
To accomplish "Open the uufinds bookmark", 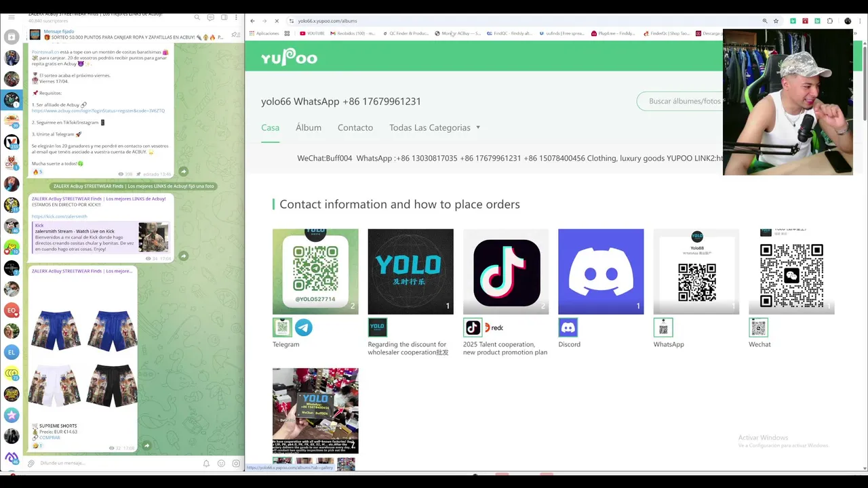I will click(x=562, y=33).
